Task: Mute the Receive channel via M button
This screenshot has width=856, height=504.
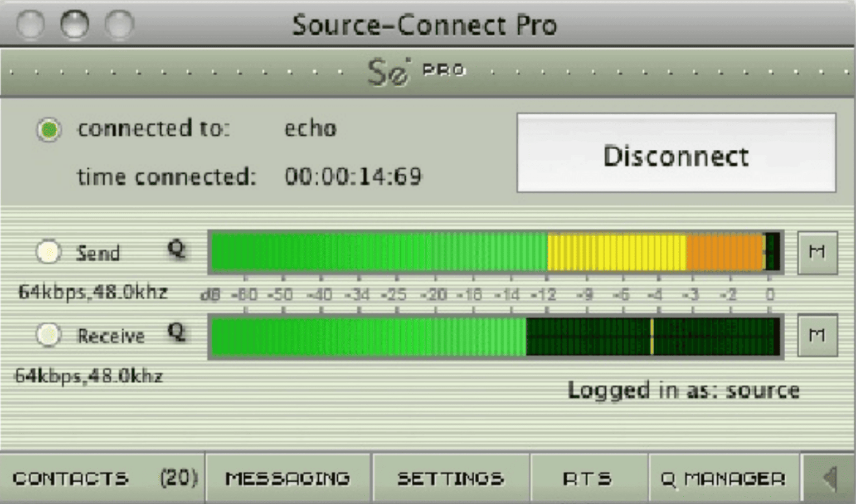Action: click(x=817, y=335)
